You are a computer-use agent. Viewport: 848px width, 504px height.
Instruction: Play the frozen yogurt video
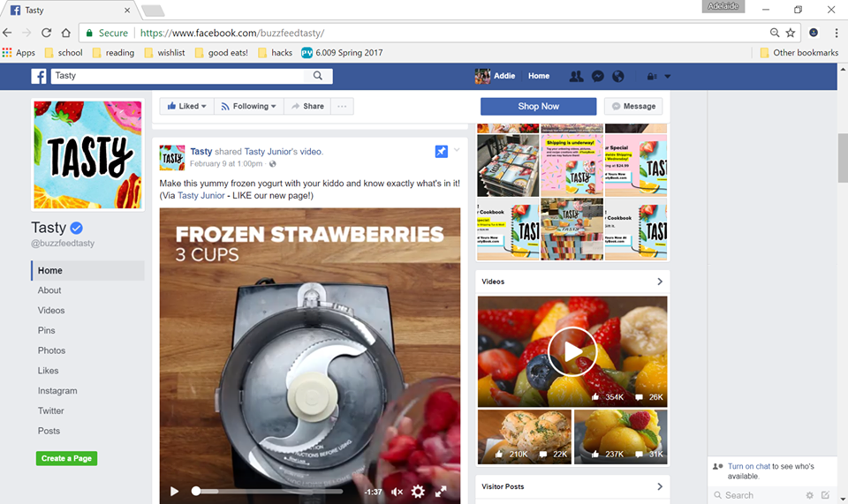pos(174,491)
